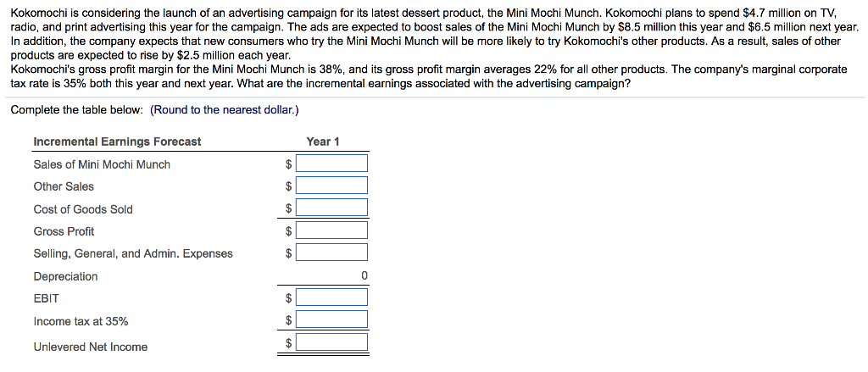Focus the Selling, General, and Admin. Expenses field

(x=332, y=253)
